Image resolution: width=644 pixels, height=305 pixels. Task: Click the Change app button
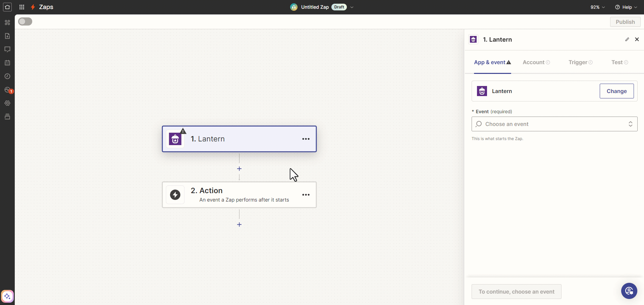tap(616, 91)
